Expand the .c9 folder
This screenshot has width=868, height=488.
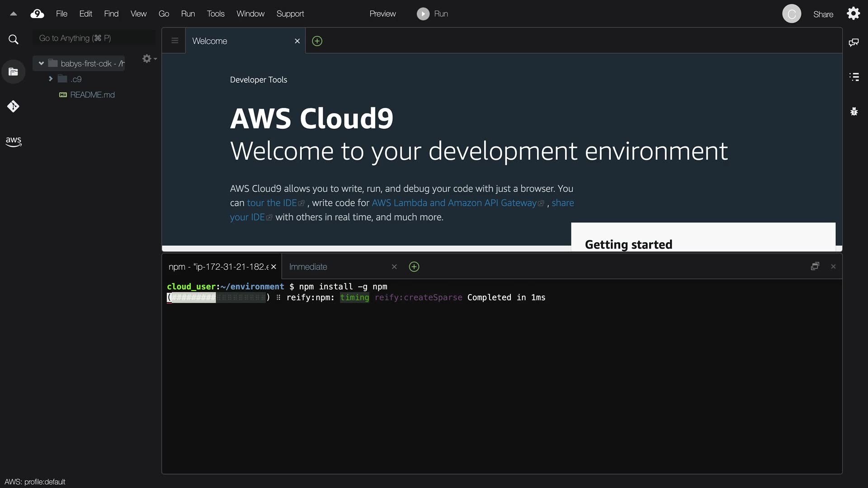(51, 79)
